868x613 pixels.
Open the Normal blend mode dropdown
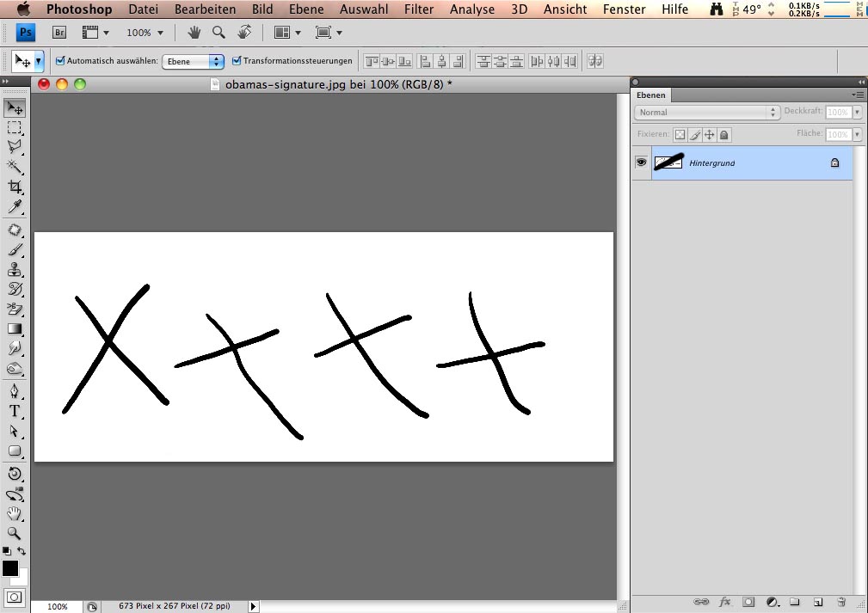click(x=707, y=113)
